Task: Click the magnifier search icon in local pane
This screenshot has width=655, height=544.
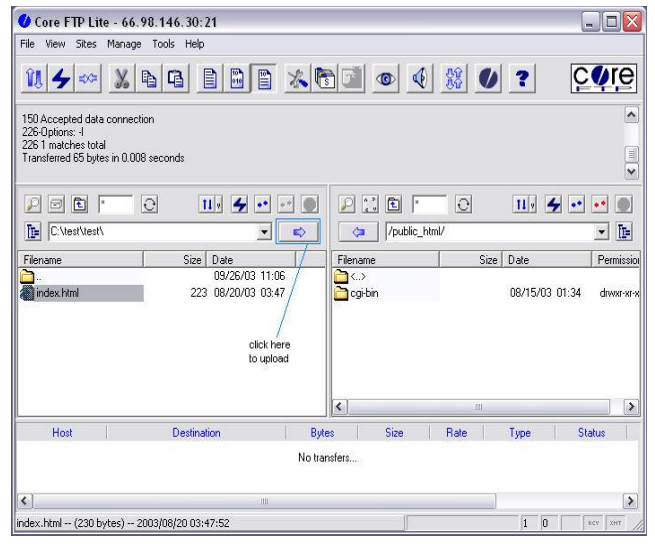Action: 33,205
